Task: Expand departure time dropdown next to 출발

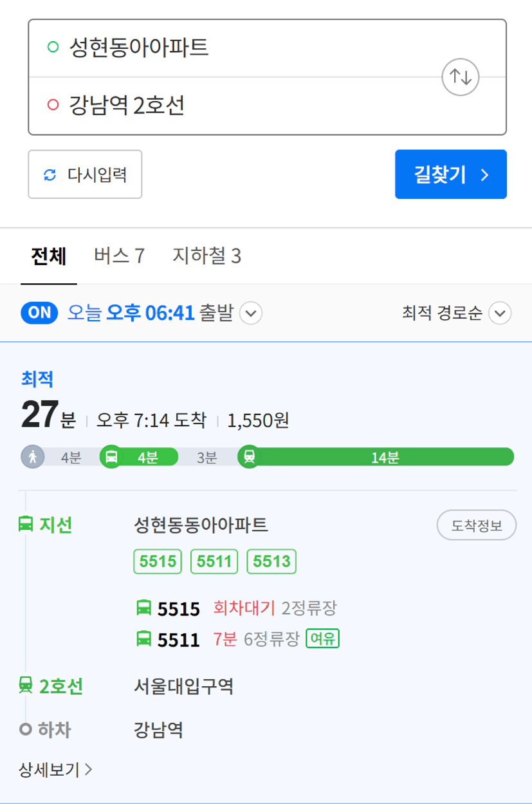Action: tap(251, 314)
